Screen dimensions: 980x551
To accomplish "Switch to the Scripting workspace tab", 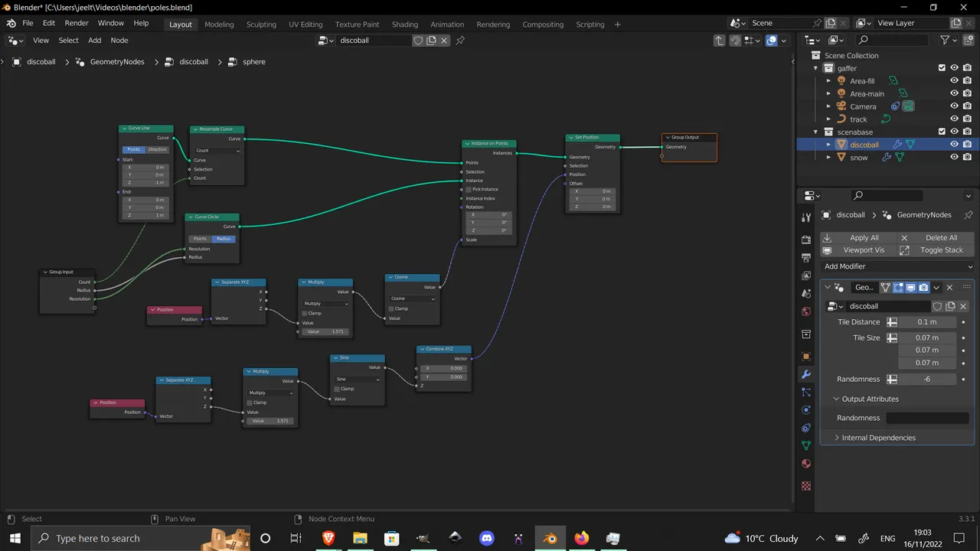I will point(590,24).
